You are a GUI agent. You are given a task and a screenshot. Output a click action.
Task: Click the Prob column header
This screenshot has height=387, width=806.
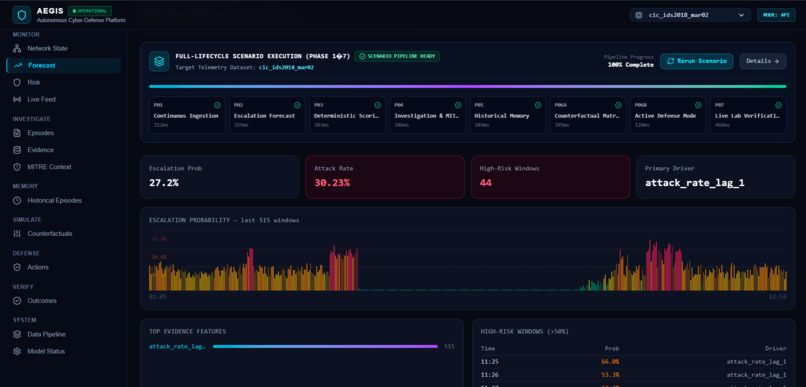coord(612,348)
